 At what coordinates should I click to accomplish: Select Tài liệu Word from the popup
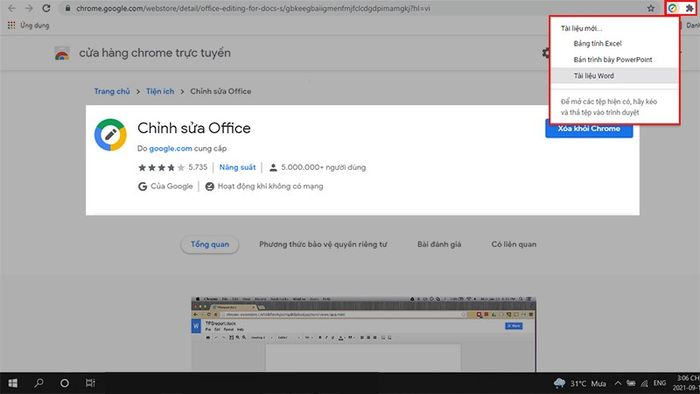click(x=615, y=76)
